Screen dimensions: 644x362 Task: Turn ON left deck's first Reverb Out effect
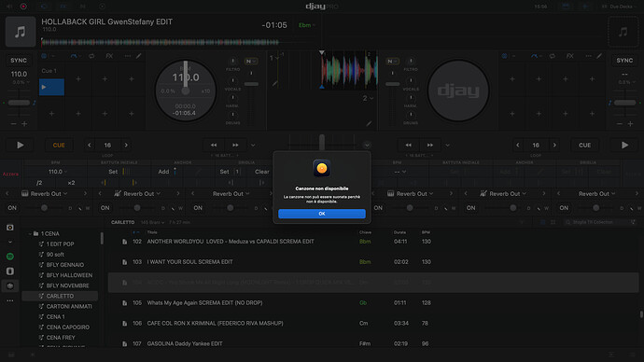pyautogui.click(x=12, y=208)
